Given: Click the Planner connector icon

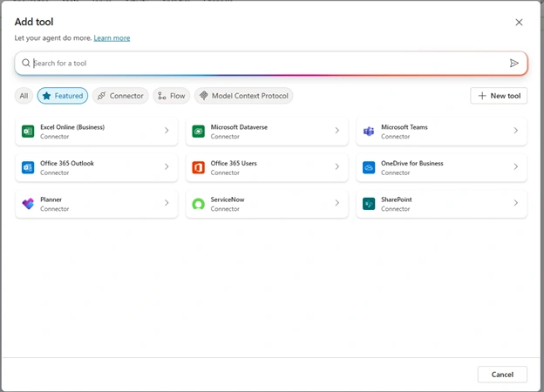Looking at the screenshot, I should 28,204.
